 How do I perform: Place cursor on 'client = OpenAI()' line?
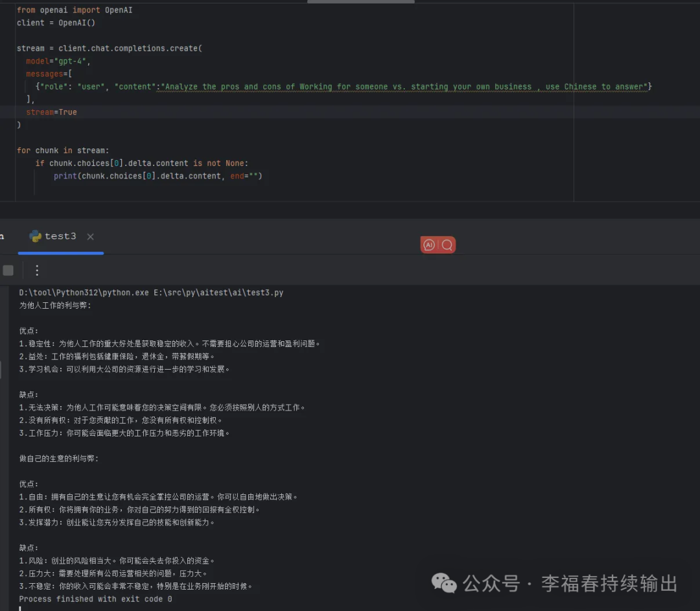click(56, 23)
